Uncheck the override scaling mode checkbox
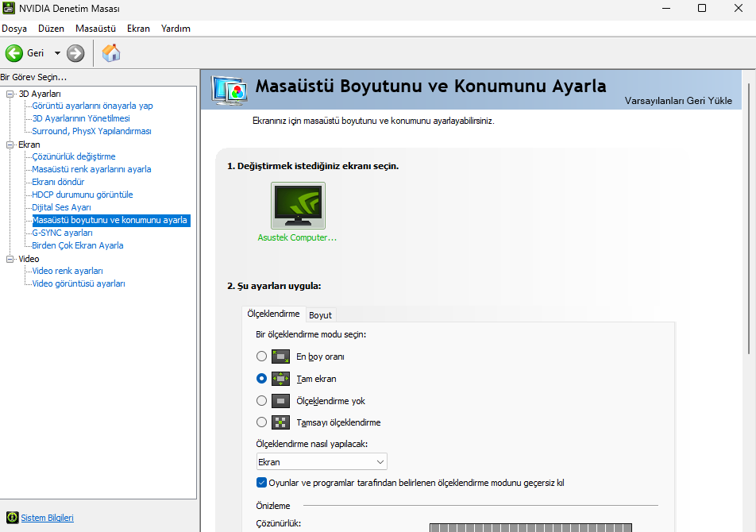 pos(262,483)
